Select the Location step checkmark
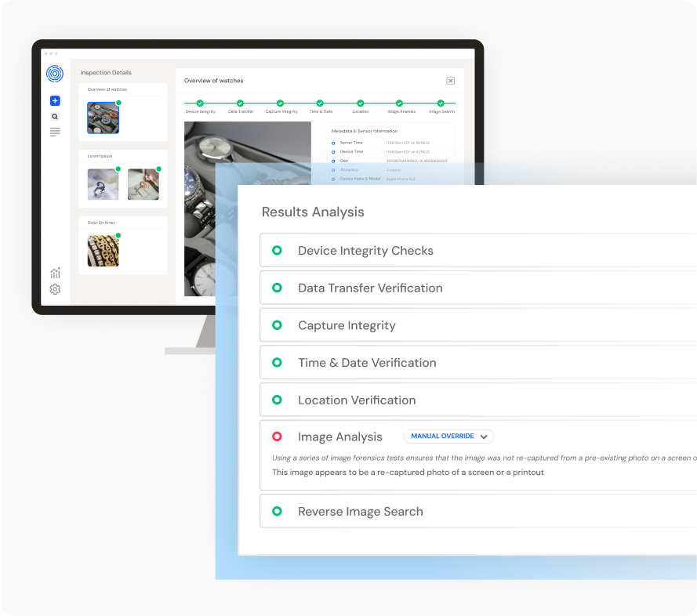Image resolution: width=697 pixels, height=616 pixels. click(x=361, y=103)
